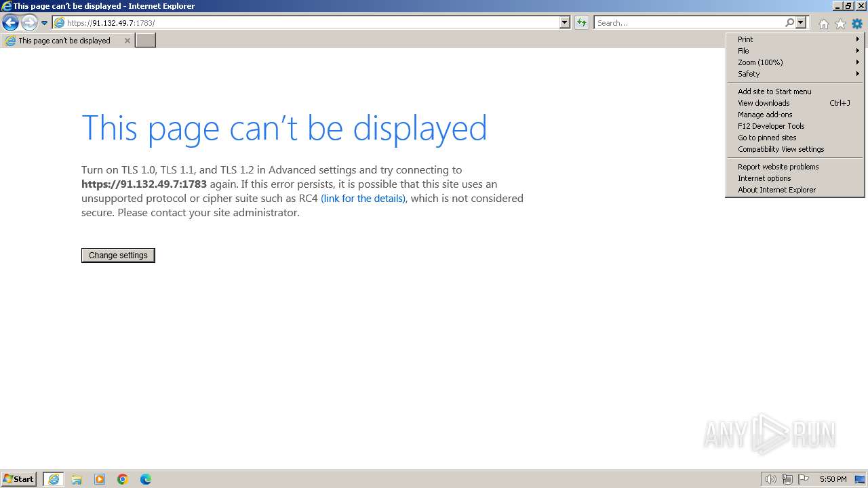The image size is (868, 488).
Task: Go to the Home page icon
Action: [823, 24]
